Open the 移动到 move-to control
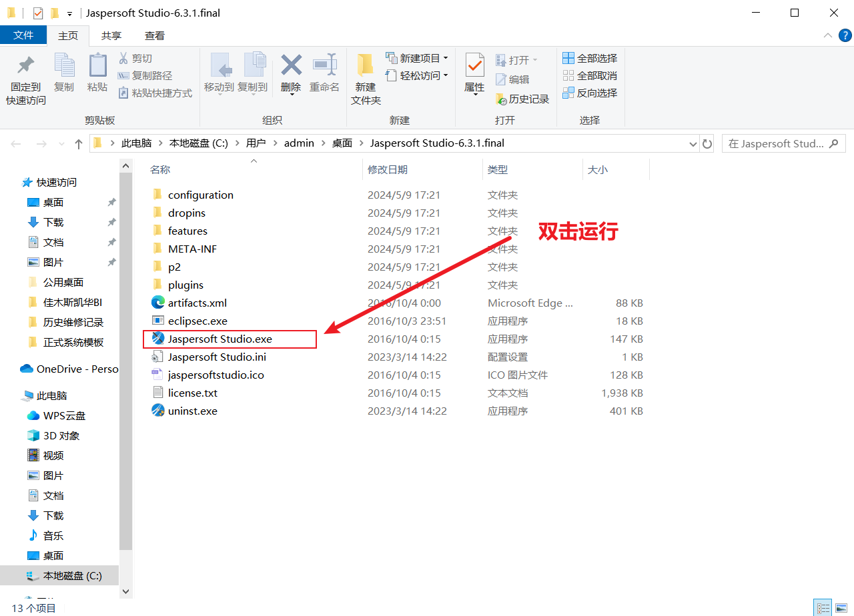Screen dimensions: 854x616 pyautogui.click(x=219, y=73)
